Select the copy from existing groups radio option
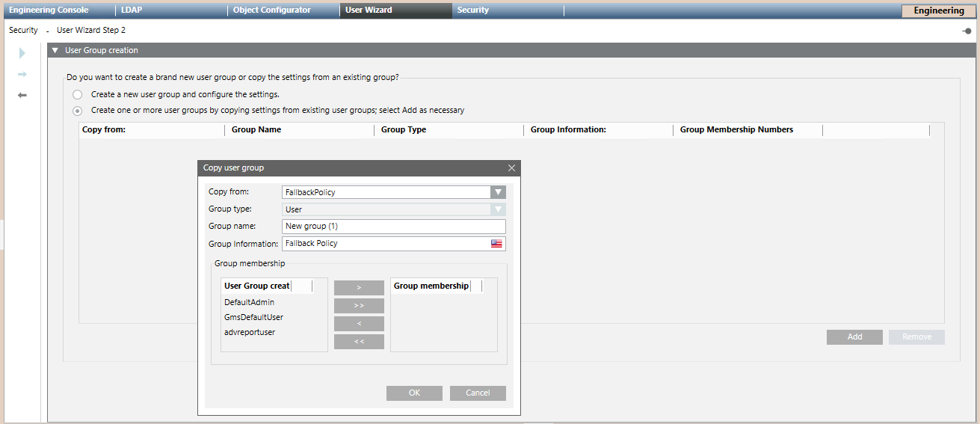 (x=78, y=111)
